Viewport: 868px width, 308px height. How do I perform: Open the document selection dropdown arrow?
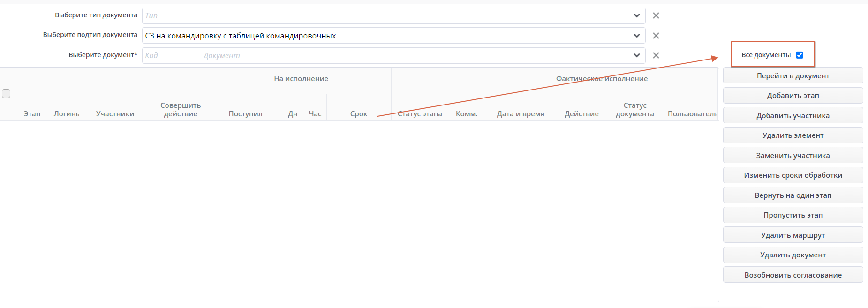click(x=637, y=55)
